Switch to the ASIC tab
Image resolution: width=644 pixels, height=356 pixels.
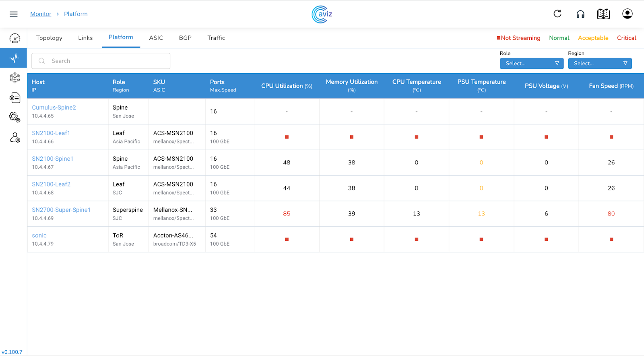[x=156, y=38]
